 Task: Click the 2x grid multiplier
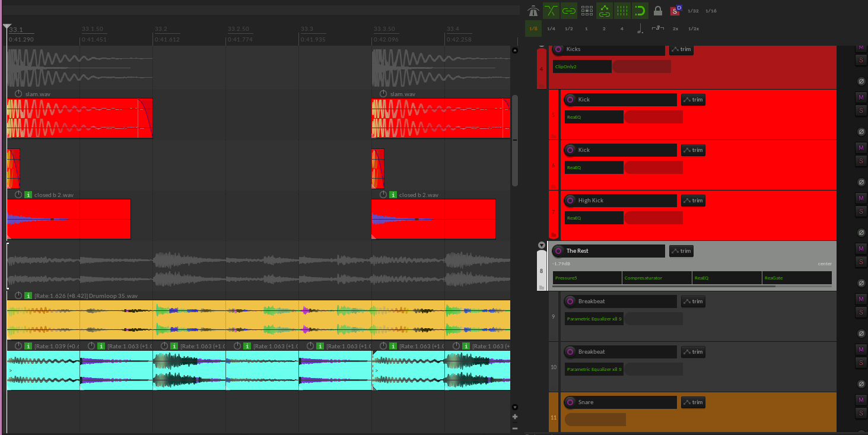point(675,28)
